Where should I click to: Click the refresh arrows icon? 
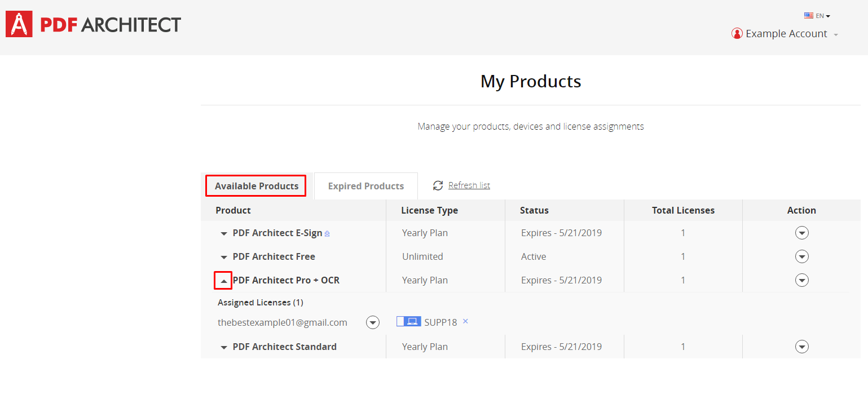(x=438, y=185)
